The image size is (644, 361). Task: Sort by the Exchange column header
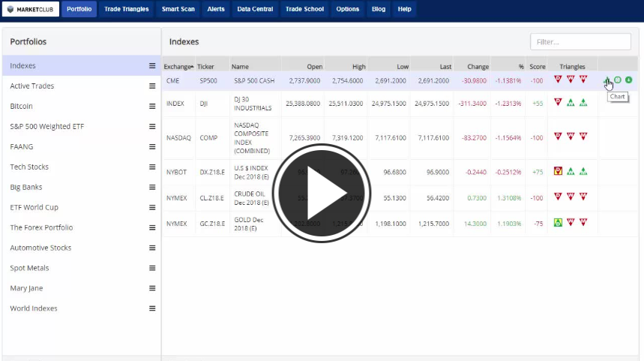[178, 67]
